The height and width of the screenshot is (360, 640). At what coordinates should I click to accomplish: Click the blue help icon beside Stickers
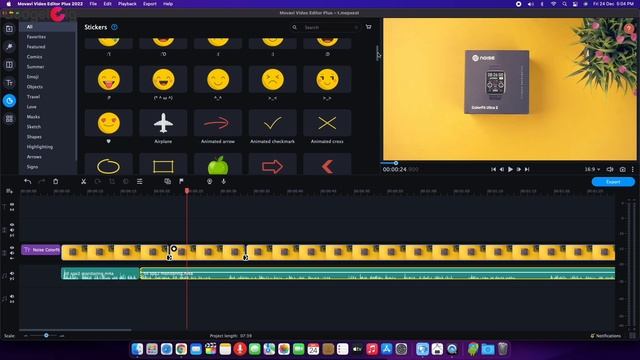coord(115,27)
